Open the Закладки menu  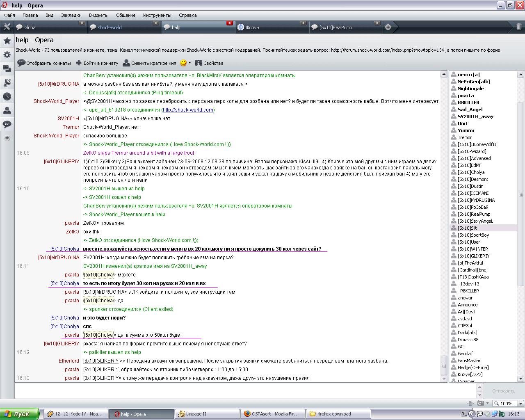point(71,15)
